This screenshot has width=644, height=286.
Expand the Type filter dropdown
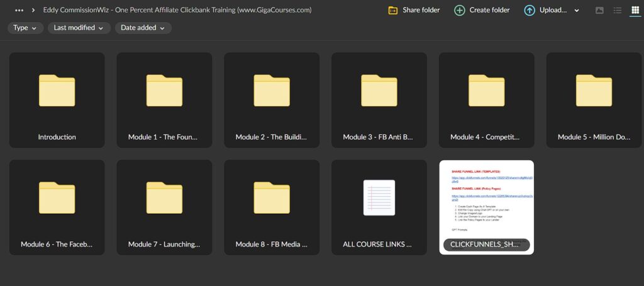pos(26,28)
